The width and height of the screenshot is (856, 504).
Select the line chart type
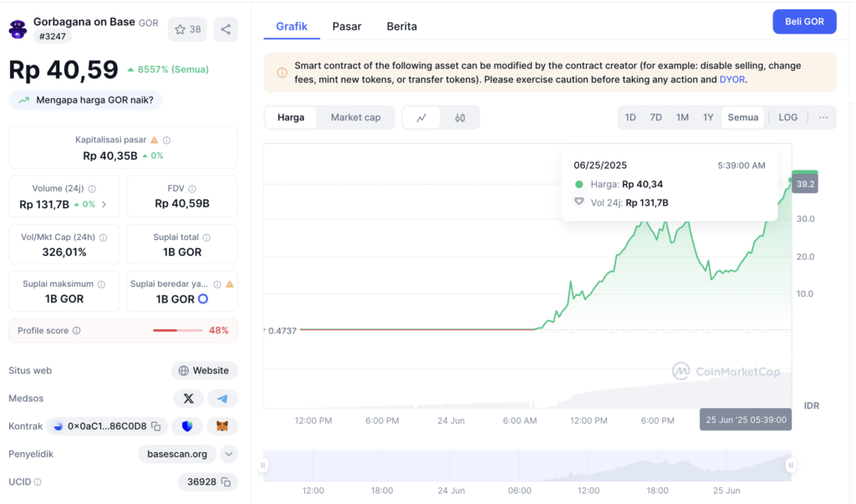point(421,117)
